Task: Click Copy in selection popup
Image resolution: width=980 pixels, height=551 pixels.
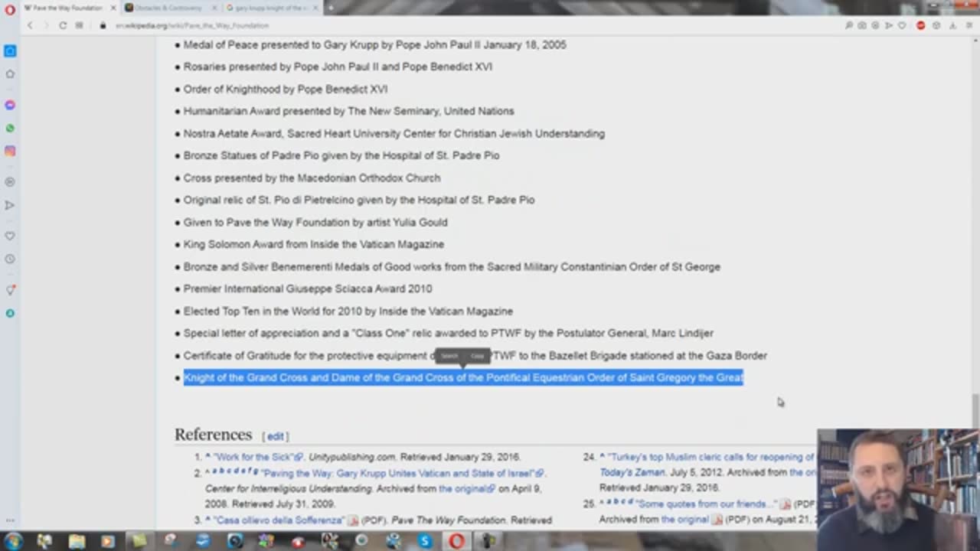Action: 477,356
